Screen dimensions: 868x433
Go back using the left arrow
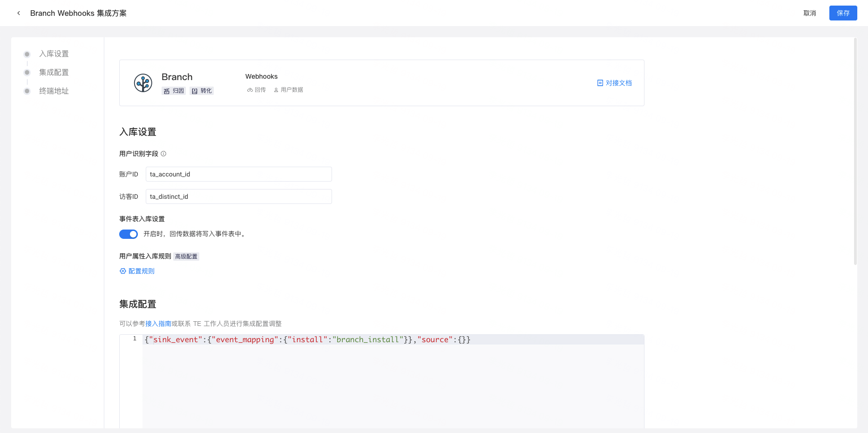click(19, 13)
